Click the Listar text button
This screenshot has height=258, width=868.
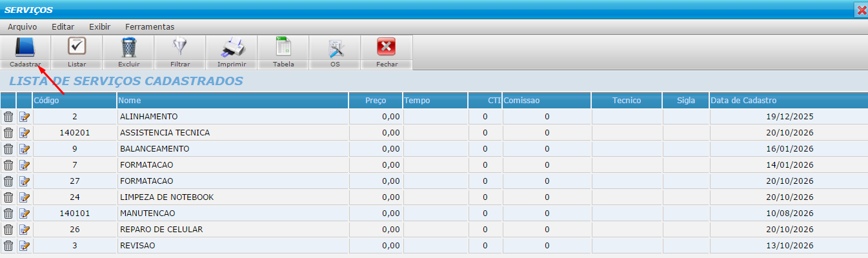[77, 64]
